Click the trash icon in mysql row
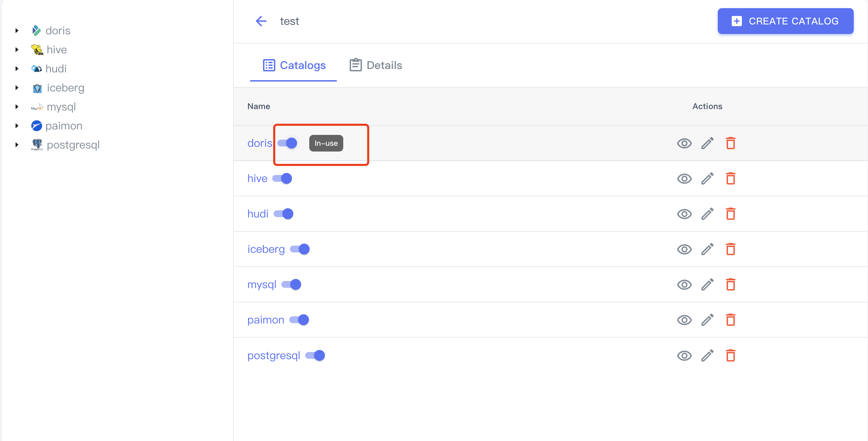 [730, 285]
